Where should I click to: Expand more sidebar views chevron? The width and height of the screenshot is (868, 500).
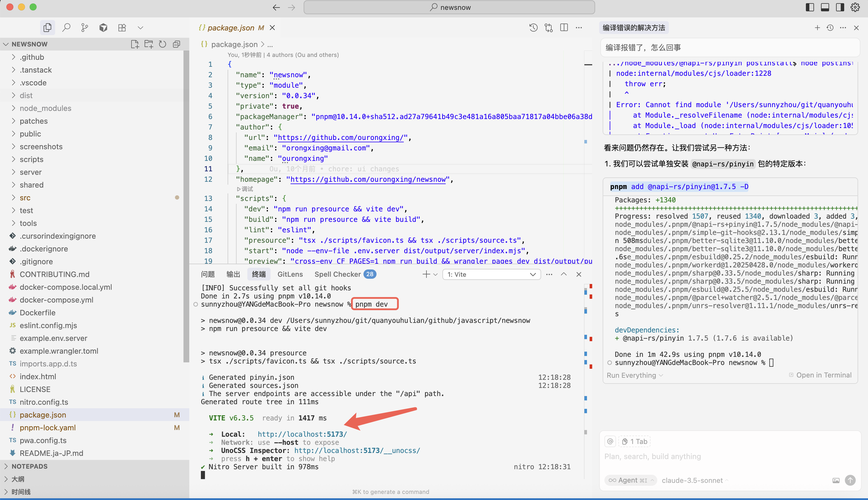(x=141, y=28)
